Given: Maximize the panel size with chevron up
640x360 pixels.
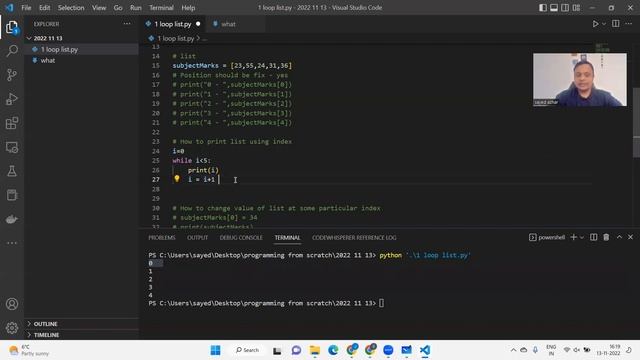Looking at the screenshot, I should [x=619, y=237].
